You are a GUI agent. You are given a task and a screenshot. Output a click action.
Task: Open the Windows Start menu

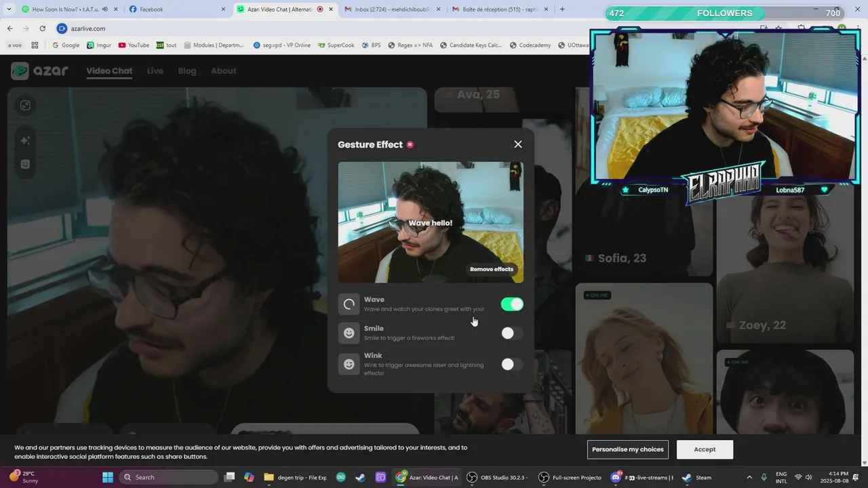point(108,477)
